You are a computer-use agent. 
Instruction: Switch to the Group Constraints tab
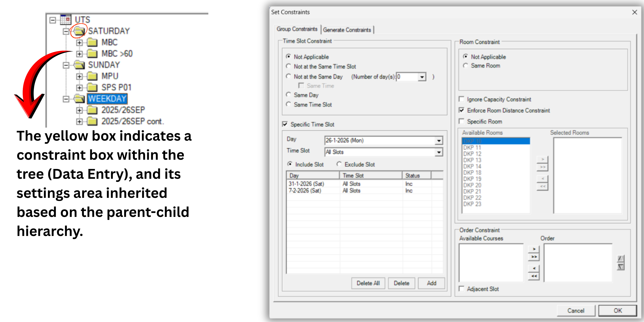pos(297,29)
